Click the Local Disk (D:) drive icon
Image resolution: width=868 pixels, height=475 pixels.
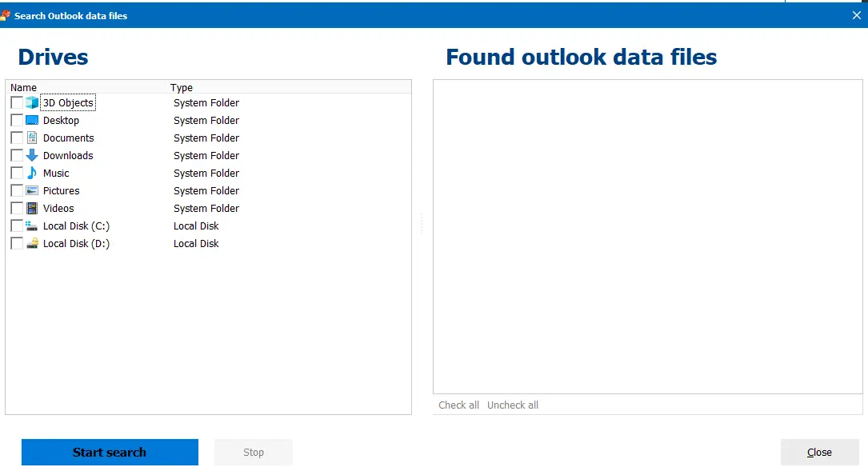32,243
